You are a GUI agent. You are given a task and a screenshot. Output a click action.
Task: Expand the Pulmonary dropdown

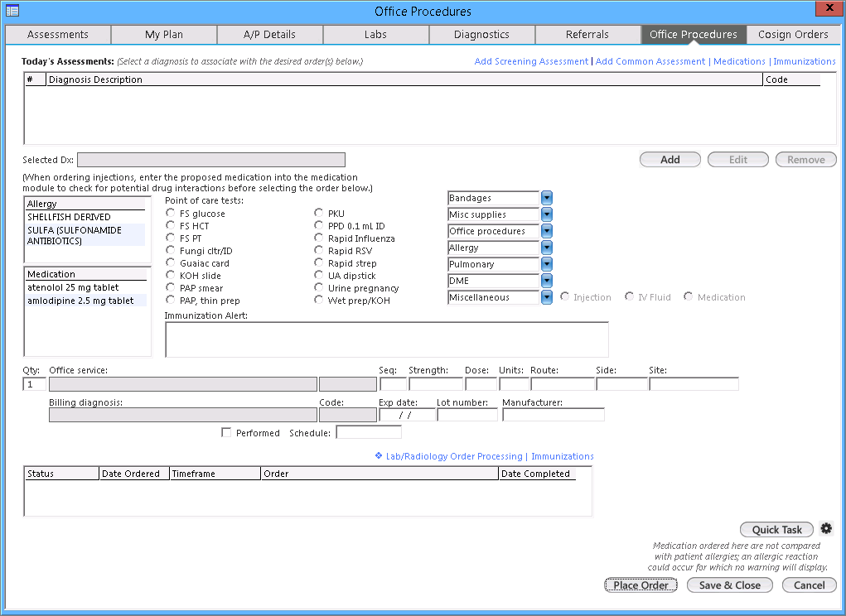coord(547,264)
